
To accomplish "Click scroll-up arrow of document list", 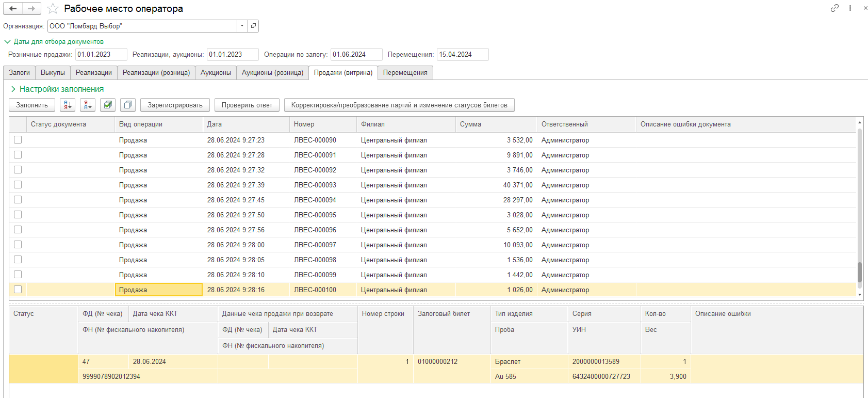I will pos(859,122).
